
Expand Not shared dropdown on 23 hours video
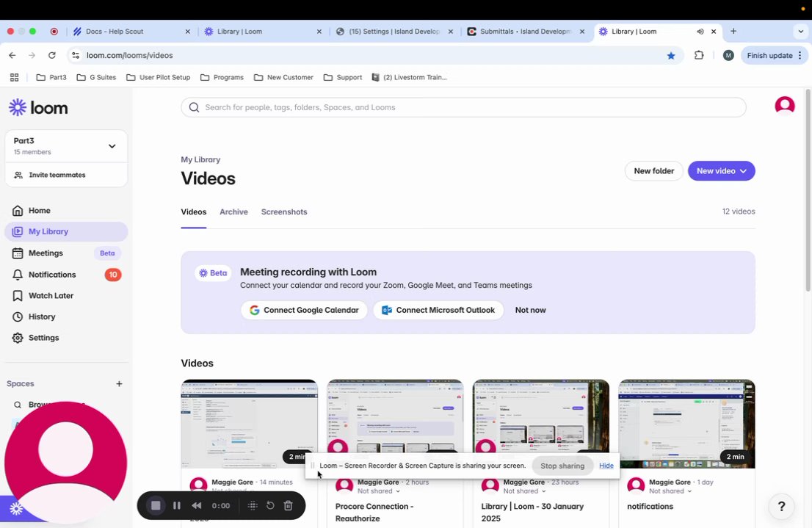coord(524,491)
